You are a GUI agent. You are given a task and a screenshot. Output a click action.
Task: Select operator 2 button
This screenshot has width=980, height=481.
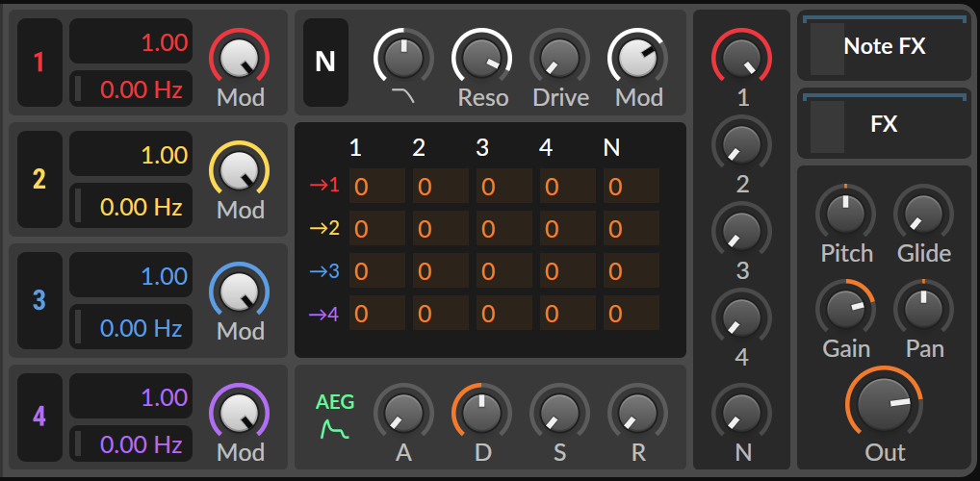[x=39, y=179]
